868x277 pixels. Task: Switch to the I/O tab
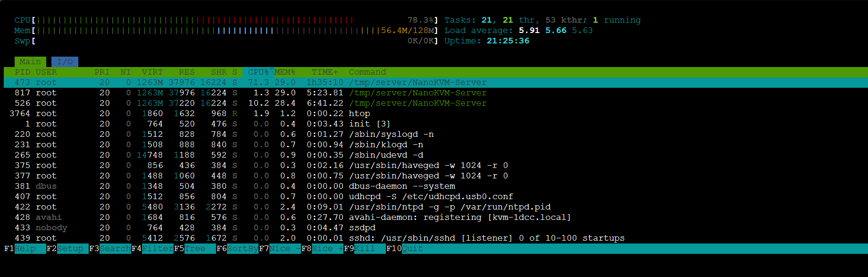pyautogui.click(x=65, y=62)
